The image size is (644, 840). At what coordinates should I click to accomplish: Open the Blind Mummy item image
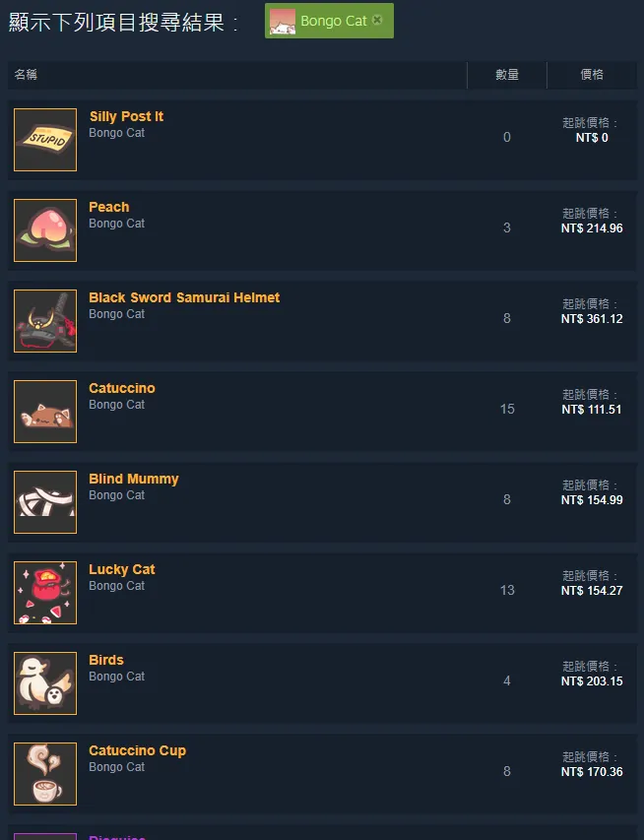pos(45,502)
